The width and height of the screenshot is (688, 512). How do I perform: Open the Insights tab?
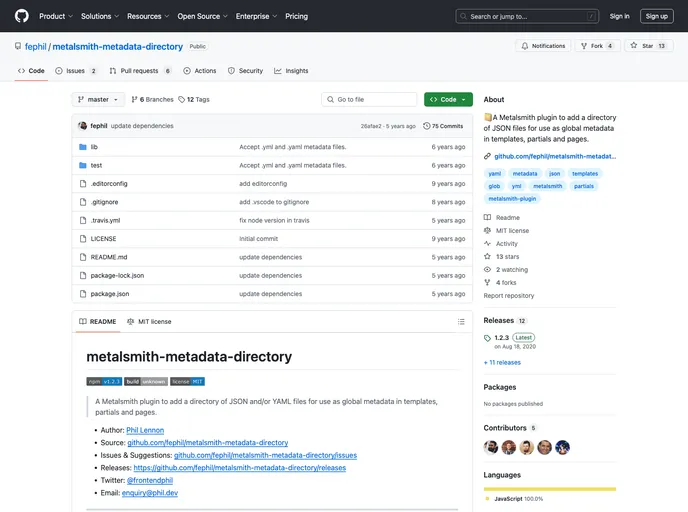point(291,71)
